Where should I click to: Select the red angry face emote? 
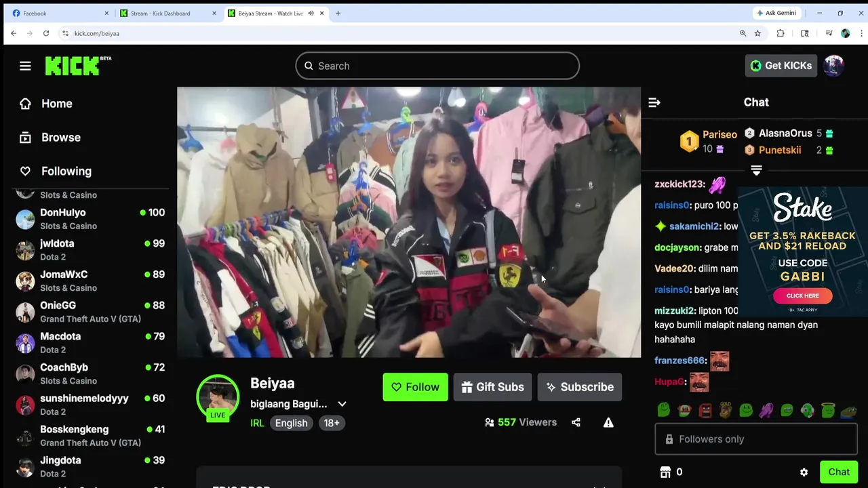pos(705,410)
